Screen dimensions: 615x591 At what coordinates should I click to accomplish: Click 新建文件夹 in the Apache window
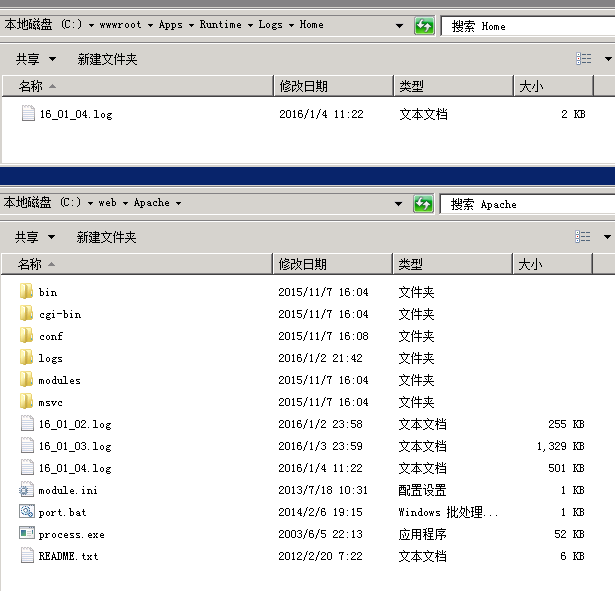[x=107, y=238]
